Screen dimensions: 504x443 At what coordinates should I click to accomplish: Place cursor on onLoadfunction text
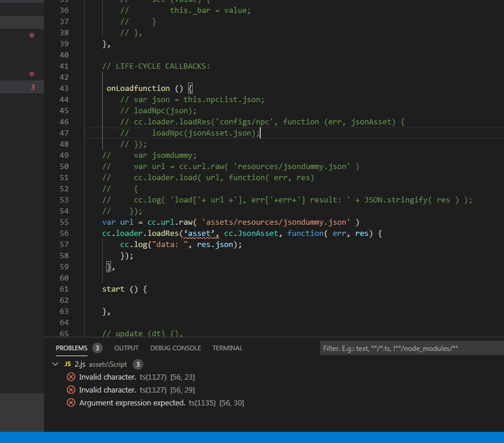(138, 89)
